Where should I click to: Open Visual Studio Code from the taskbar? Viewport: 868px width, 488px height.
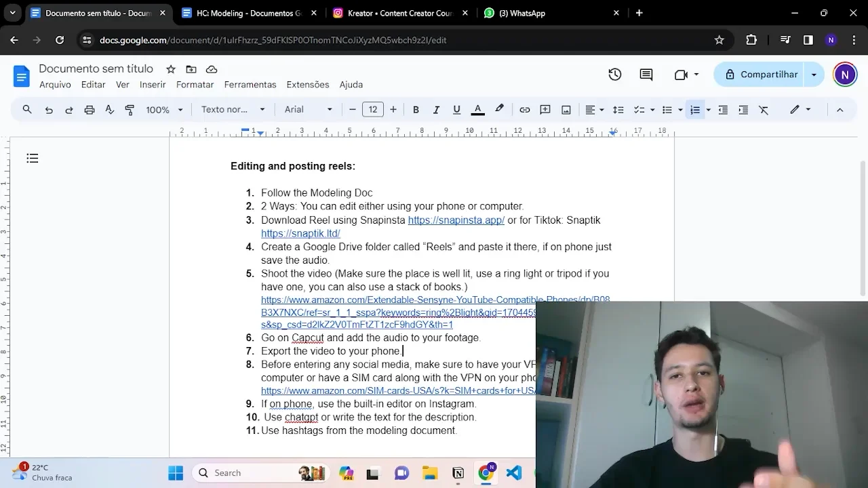point(513,473)
